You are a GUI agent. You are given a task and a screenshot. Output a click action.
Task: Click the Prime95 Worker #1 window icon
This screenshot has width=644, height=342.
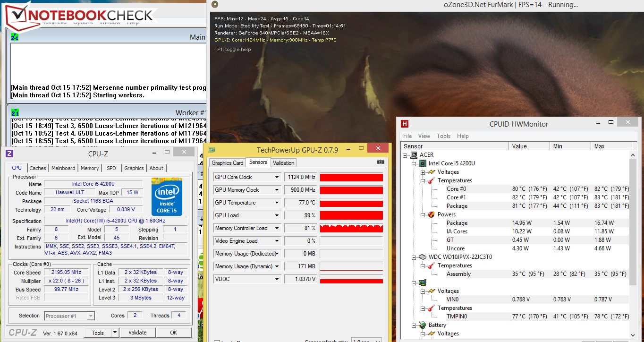point(15,112)
